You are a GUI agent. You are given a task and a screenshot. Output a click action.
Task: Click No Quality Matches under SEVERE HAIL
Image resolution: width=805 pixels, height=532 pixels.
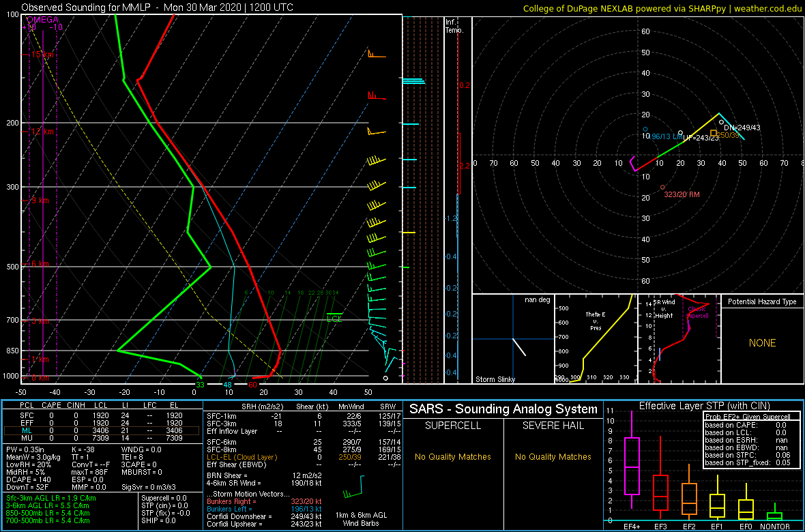553,456
